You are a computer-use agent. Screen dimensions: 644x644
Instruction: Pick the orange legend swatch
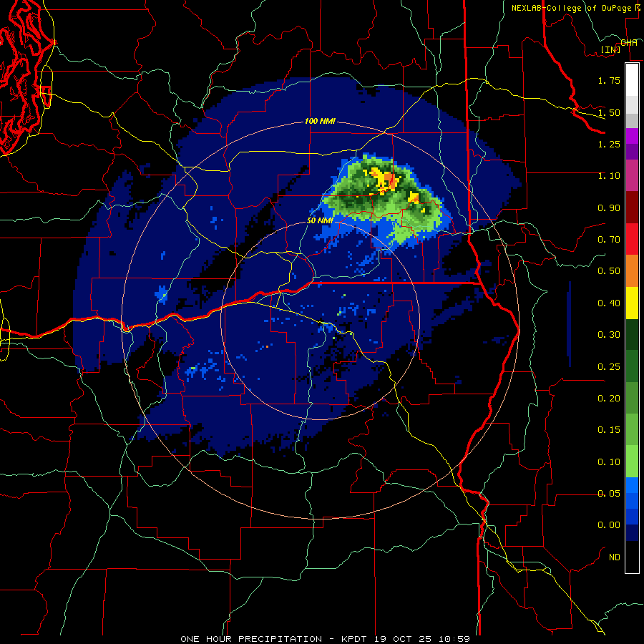pyautogui.click(x=632, y=271)
